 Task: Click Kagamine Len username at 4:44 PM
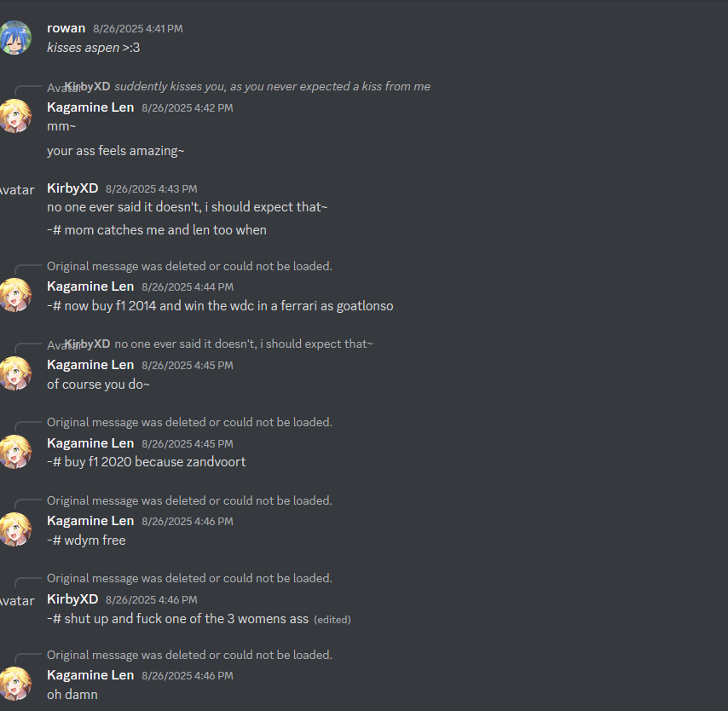(90, 286)
